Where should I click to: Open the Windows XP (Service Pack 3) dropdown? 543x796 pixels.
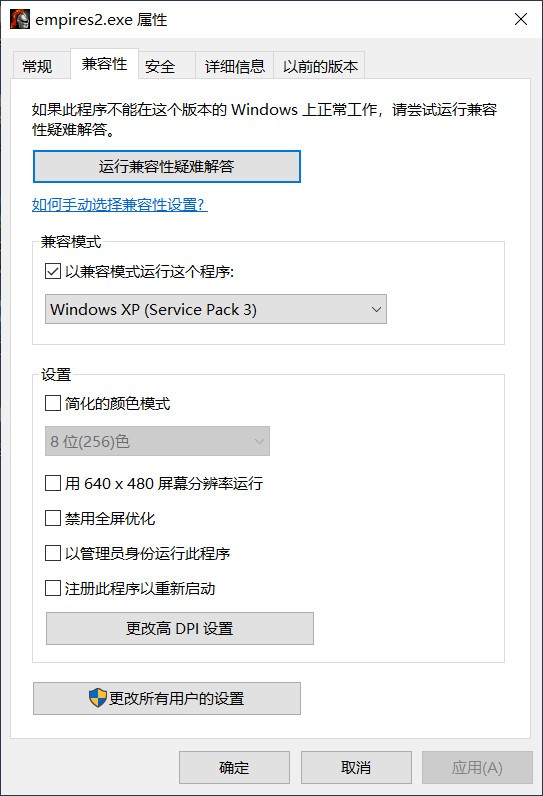tap(216, 309)
